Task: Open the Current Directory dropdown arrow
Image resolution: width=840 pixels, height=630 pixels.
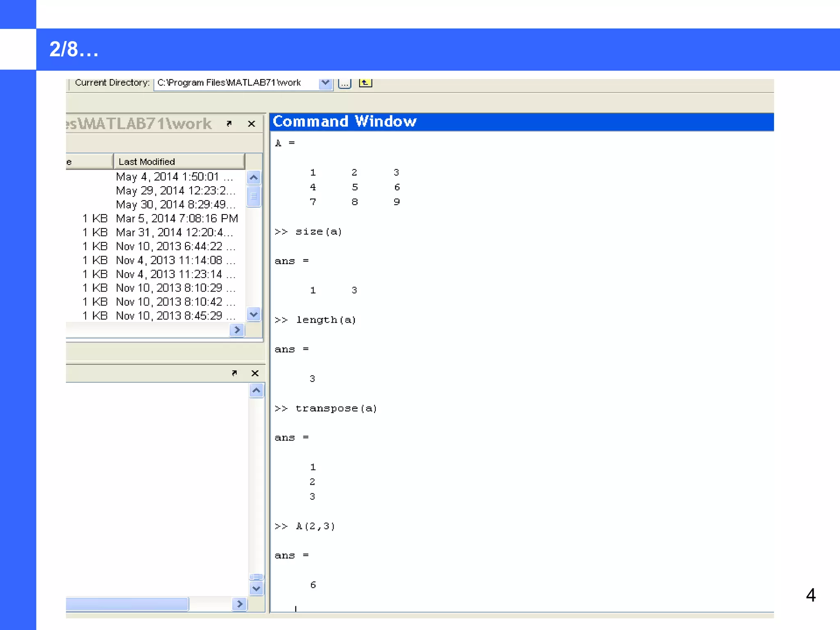Action: tap(326, 83)
